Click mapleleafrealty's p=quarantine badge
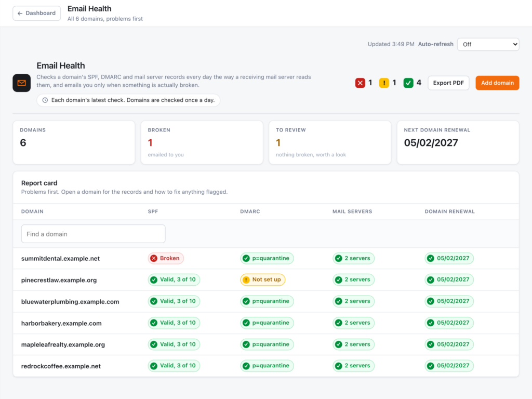The height and width of the screenshot is (399, 532). 267,344
